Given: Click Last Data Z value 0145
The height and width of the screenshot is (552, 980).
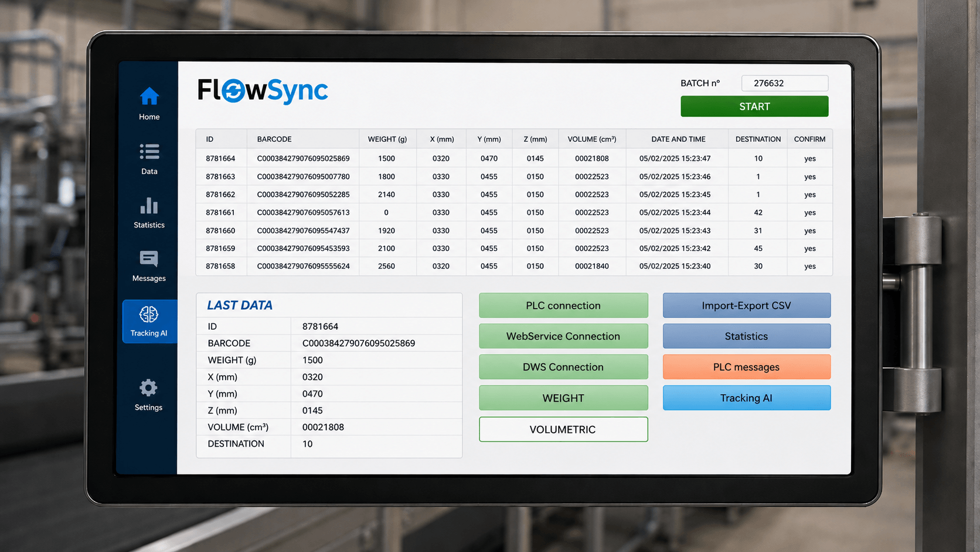Looking at the screenshot, I should click(312, 411).
